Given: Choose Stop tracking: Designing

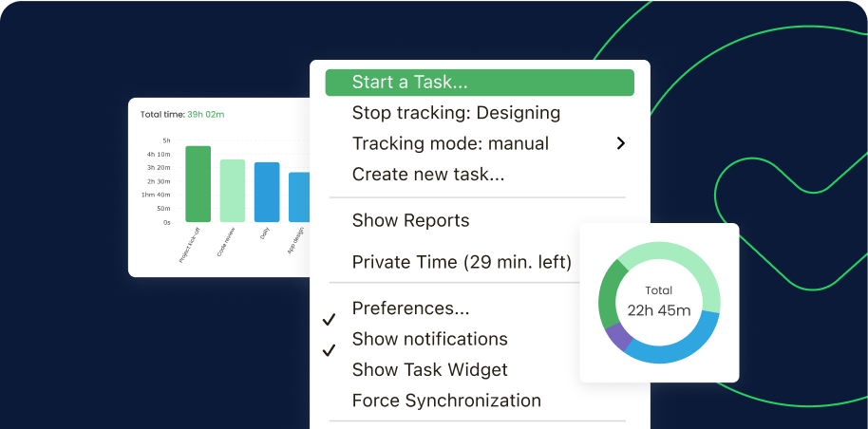Looking at the screenshot, I should click(x=456, y=113).
